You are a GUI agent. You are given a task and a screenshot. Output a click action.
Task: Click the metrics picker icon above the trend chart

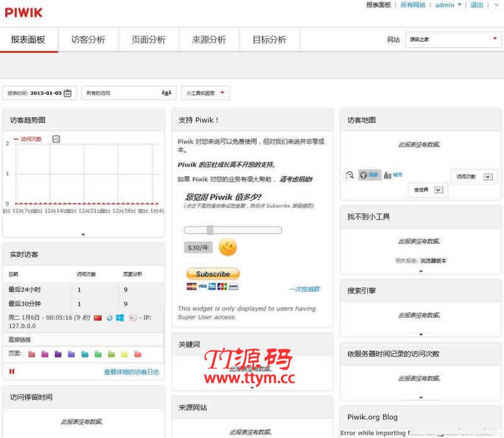(x=56, y=139)
